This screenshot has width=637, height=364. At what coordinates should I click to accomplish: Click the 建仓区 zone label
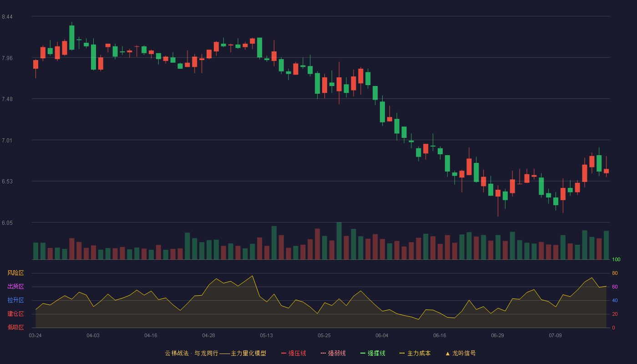[x=15, y=314]
